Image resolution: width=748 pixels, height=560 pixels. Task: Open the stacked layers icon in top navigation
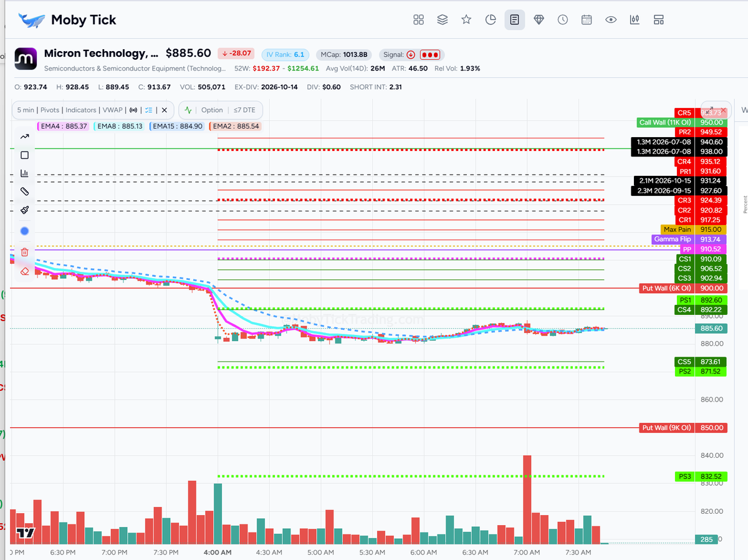443,20
